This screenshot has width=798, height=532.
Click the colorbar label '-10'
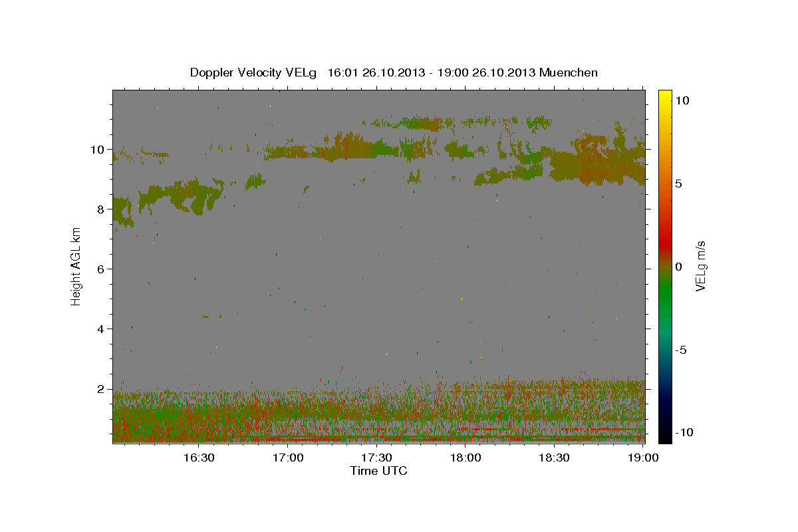pos(684,433)
